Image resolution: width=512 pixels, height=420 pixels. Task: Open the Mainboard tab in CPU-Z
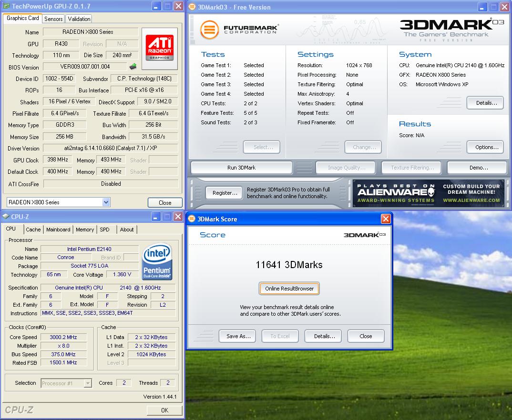click(x=58, y=230)
